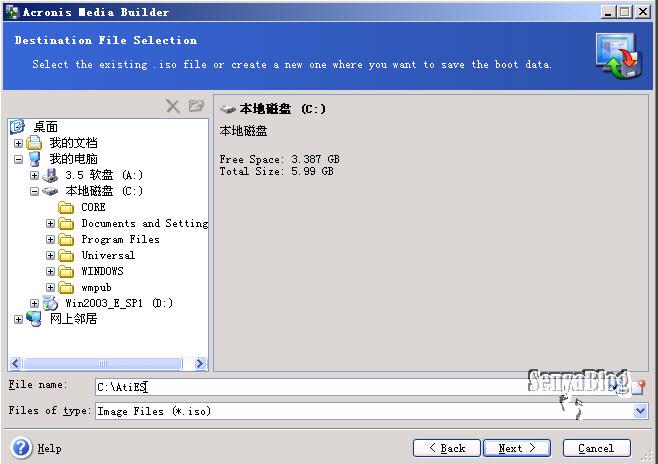Click the wmpub folder icon
The image size is (658, 464).
coord(66,287)
